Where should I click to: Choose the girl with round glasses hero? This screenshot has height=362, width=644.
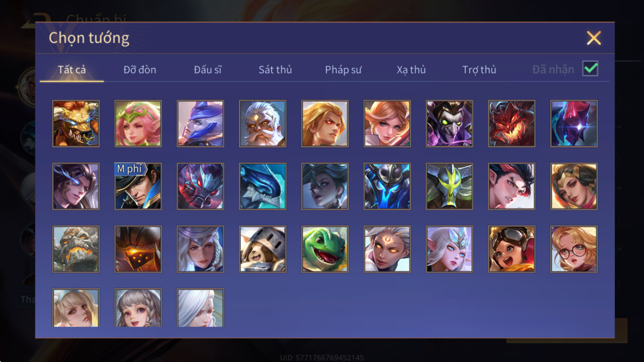tap(574, 249)
